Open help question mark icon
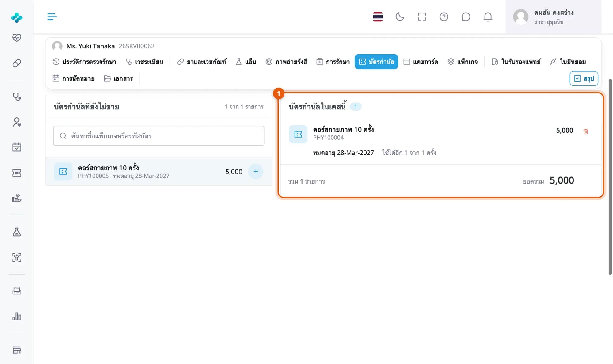Image resolution: width=613 pixels, height=364 pixels. [444, 17]
